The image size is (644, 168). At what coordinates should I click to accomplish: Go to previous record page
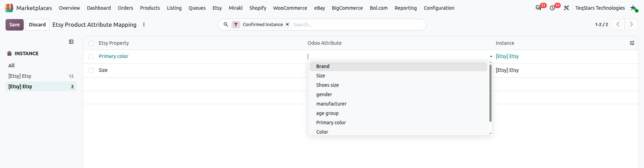[618, 24]
